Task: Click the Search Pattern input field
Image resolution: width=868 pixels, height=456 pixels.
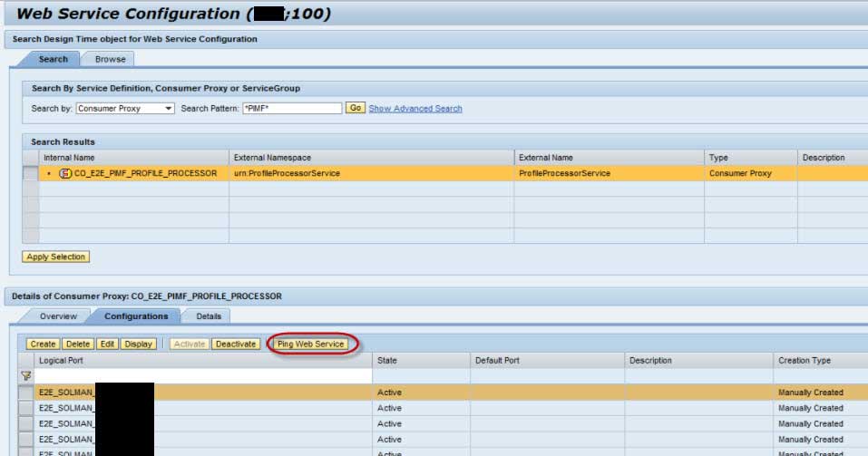Action: tap(292, 109)
